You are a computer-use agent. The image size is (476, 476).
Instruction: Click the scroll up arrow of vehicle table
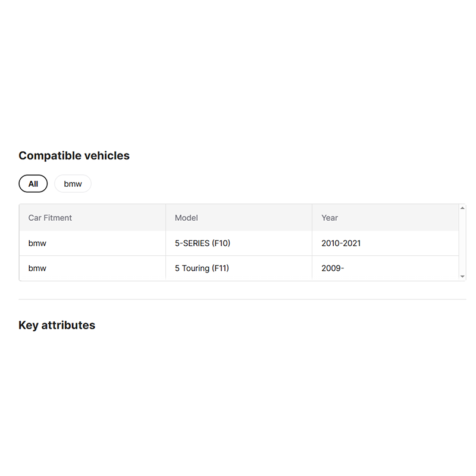click(462, 208)
